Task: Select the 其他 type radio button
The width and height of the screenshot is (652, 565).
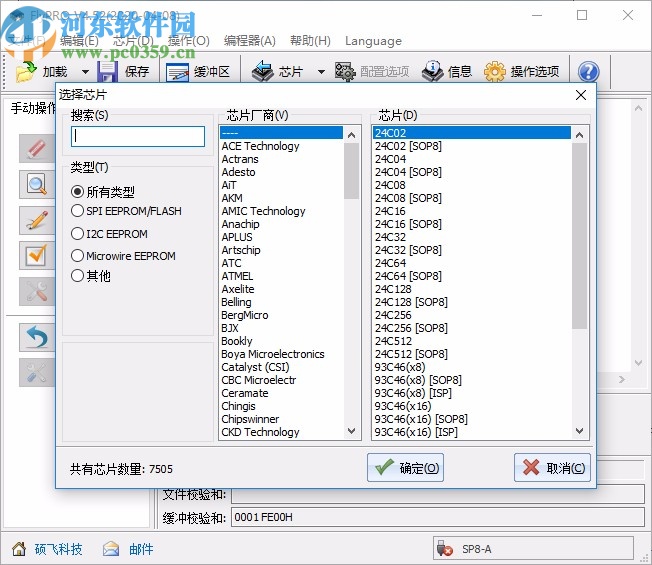Action: tap(77, 275)
